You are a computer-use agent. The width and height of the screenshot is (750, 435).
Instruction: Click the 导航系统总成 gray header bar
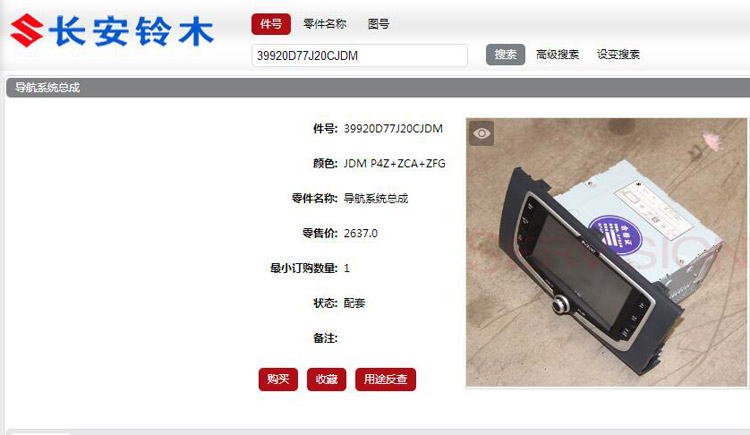pyautogui.click(x=378, y=88)
